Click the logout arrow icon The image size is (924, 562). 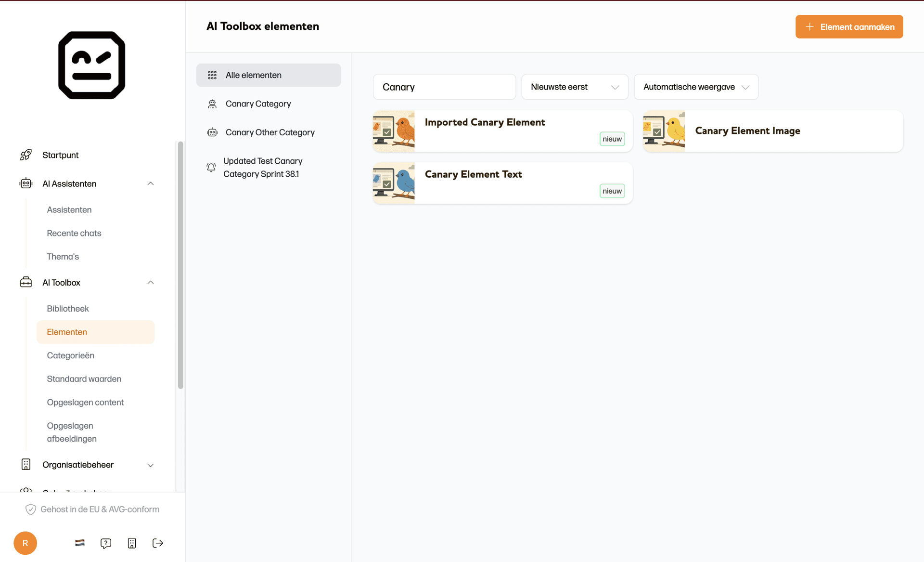click(x=158, y=543)
